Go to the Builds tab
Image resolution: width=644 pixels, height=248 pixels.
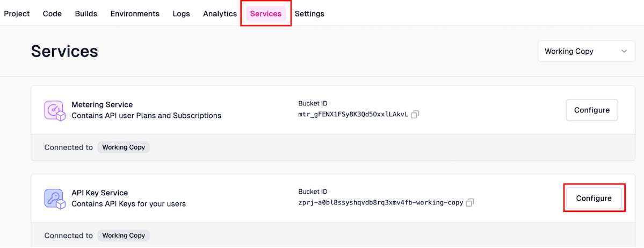pos(86,13)
